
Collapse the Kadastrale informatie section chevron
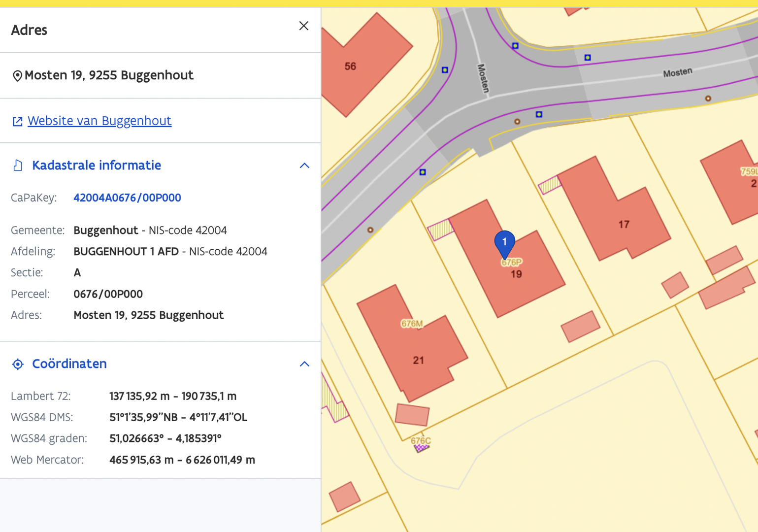(x=304, y=166)
